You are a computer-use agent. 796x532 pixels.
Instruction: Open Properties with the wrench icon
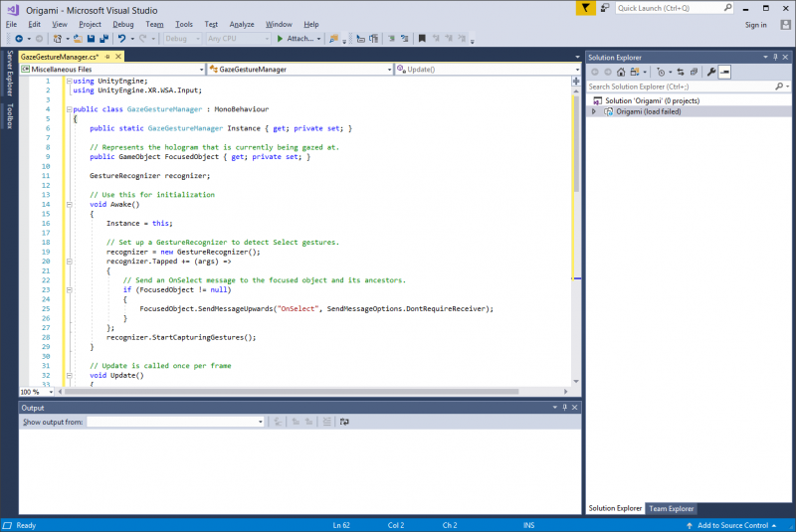point(711,72)
